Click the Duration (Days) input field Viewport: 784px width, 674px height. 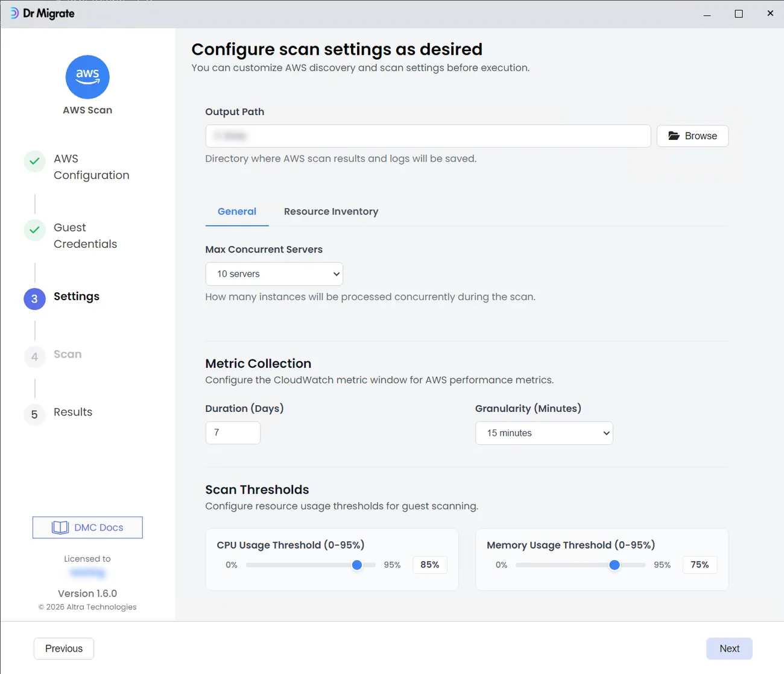click(x=233, y=433)
